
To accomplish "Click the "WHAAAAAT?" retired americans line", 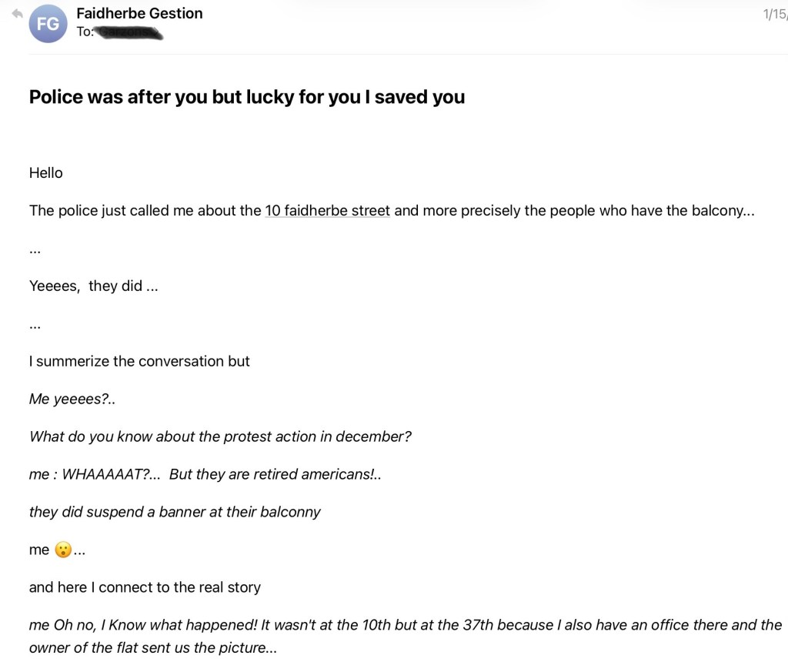I will tap(205, 474).
